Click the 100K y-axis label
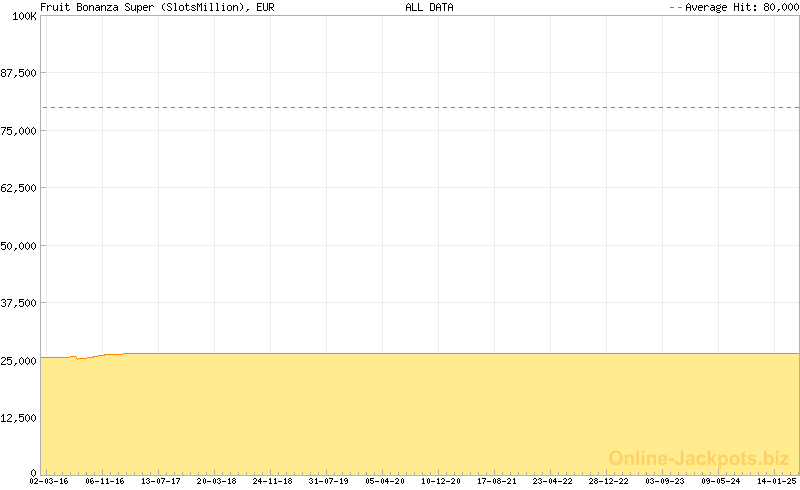This screenshot has height=490, width=800. click(24, 17)
